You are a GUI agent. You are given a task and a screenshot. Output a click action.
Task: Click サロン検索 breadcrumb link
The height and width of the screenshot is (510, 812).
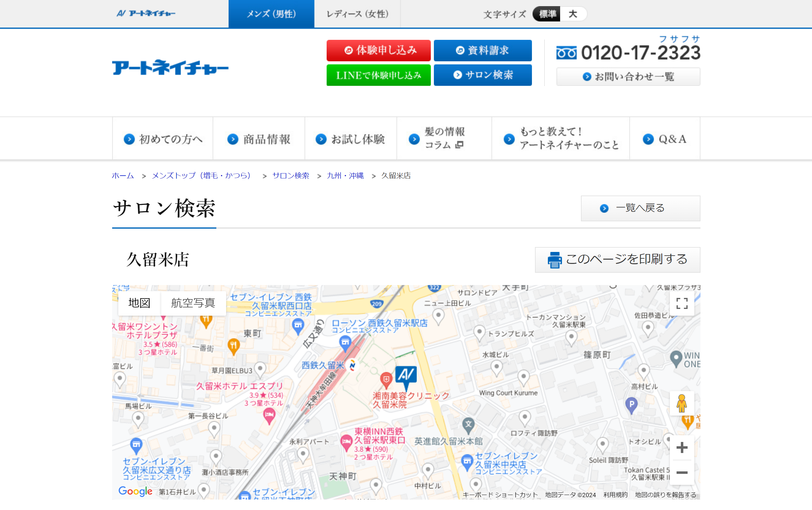[290, 176]
